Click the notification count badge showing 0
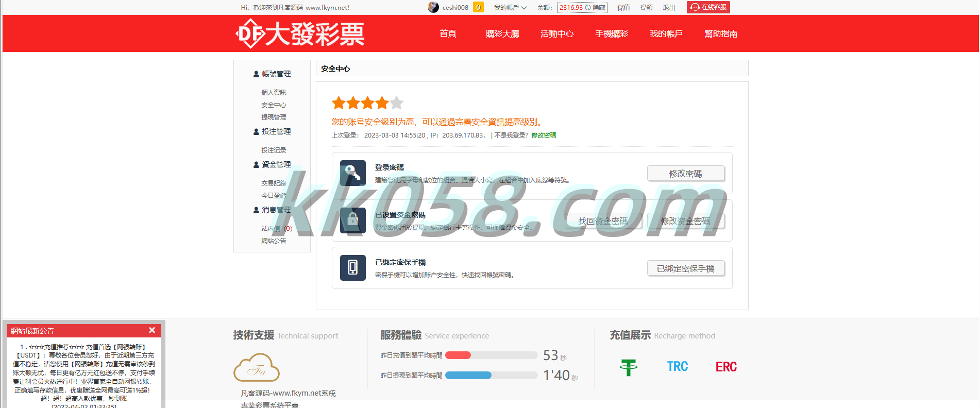This screenshot has width=980, height=408. 478,7
